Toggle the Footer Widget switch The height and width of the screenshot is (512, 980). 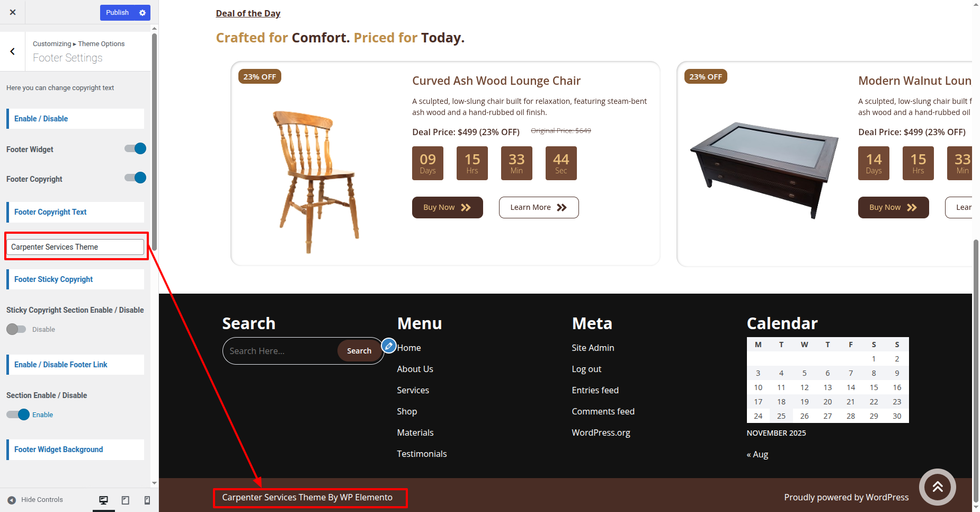(136, 148)
